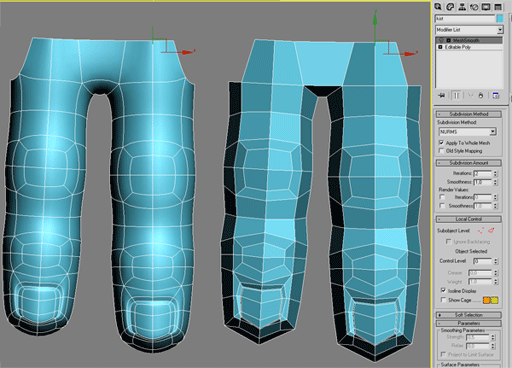
Task: Click the Crease spinner arrows
Action: pos(495,273)
